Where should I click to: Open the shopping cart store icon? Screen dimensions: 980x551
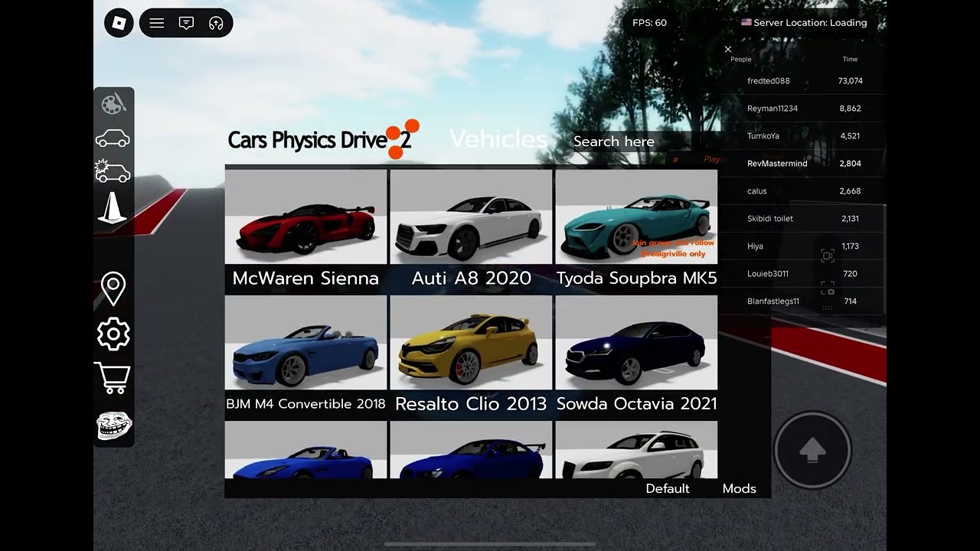pos(113,378)
